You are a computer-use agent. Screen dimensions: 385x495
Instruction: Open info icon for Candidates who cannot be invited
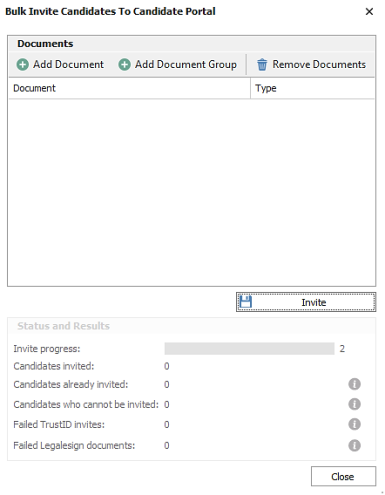point(354,404)
